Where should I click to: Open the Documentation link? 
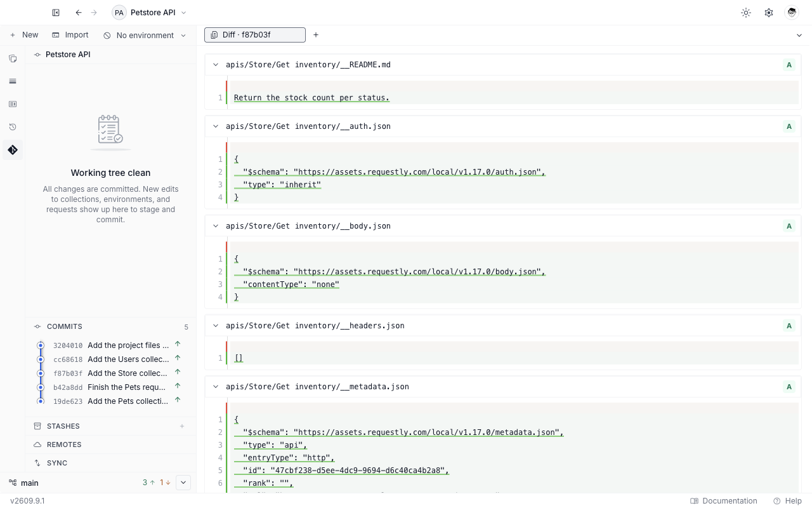724,501
